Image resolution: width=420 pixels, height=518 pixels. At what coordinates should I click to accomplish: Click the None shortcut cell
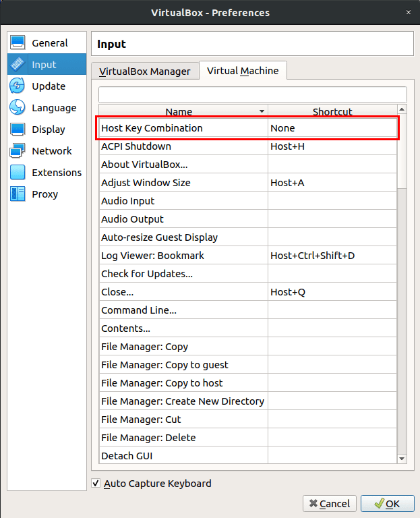332,128
